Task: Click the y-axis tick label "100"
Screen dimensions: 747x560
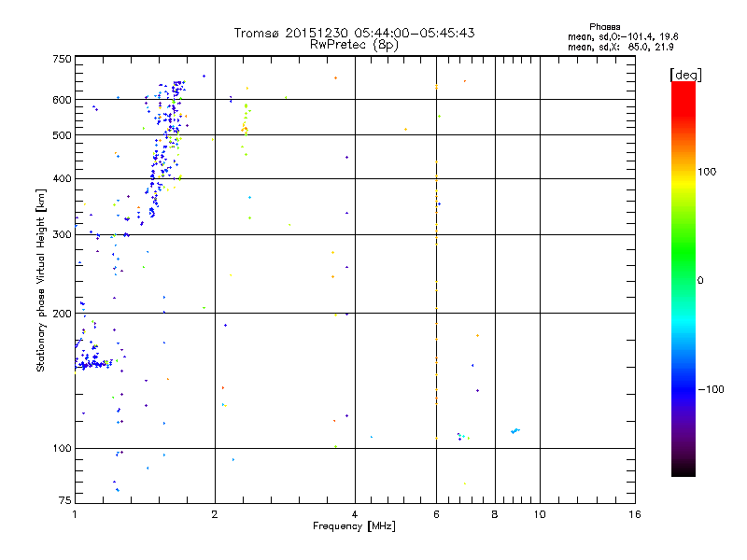Action: point(62,448)
